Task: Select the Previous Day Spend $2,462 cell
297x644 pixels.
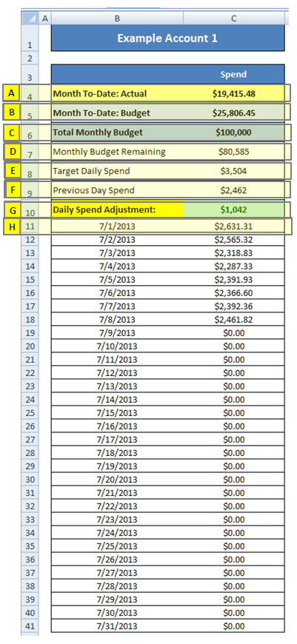Action: (234, 190)
